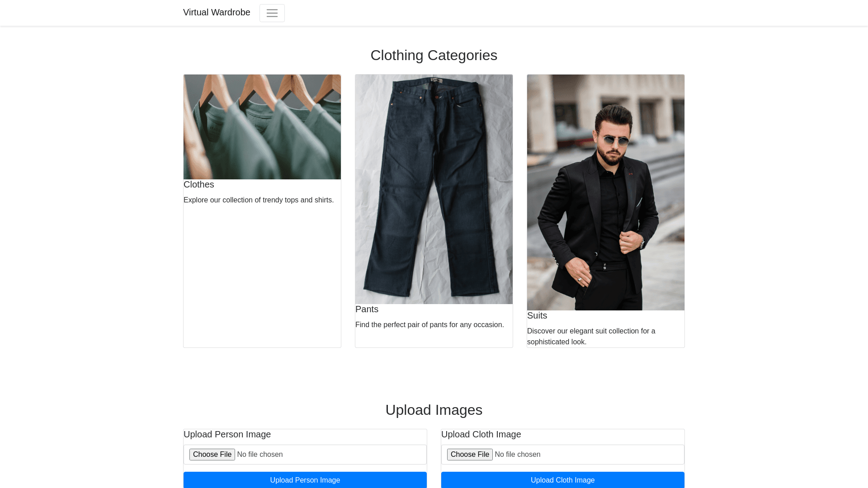Click the man in black suit image
868x488 pixels.
606,192
